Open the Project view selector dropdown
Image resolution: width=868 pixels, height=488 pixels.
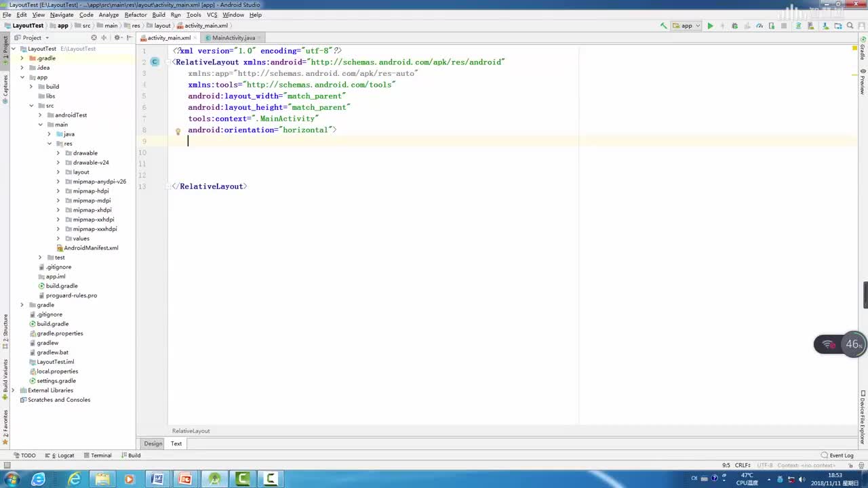31,37
